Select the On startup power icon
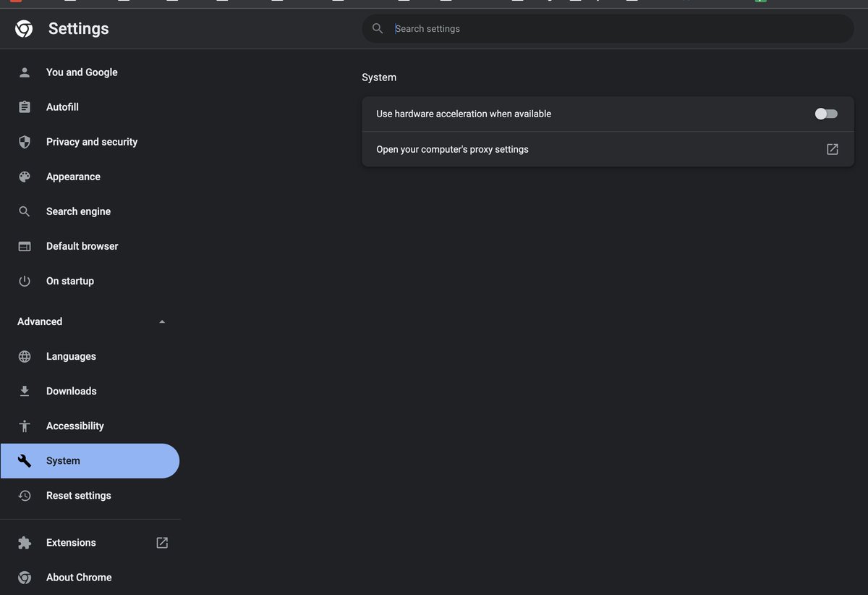 pyautogui.click(x=24, y=281)
